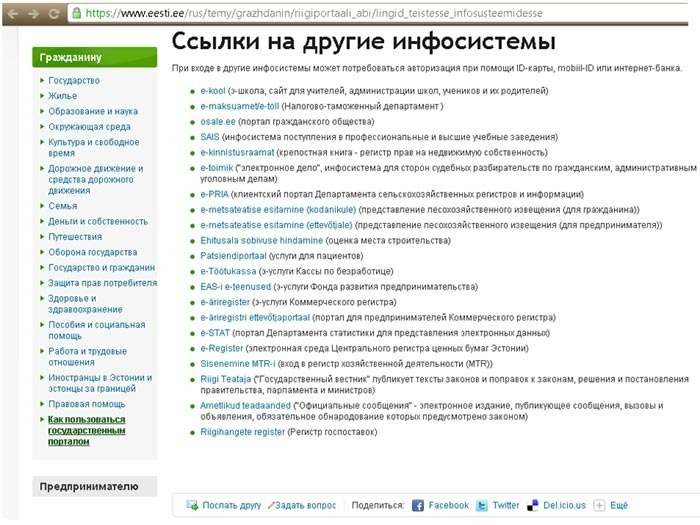
Task: Click the pencil icon beside Задать вопрос
Action: pyautogui.click(x=271, y=505)
